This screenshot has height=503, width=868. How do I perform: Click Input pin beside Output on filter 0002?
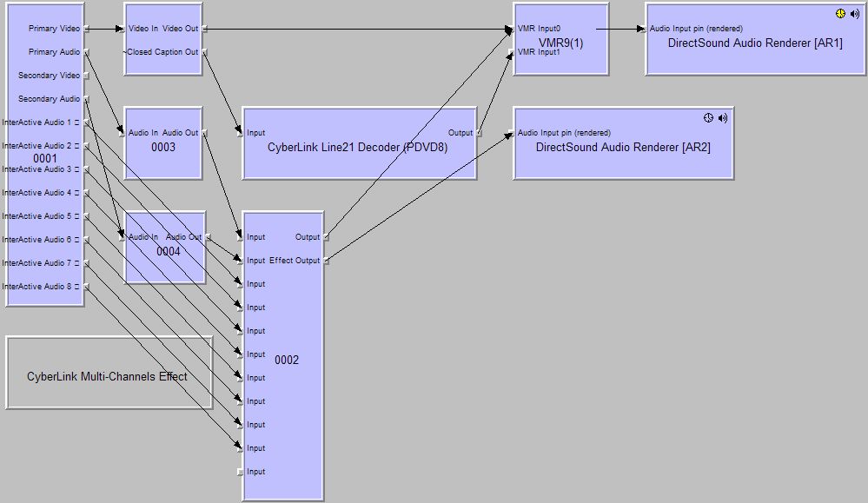[x=240, y=237]
